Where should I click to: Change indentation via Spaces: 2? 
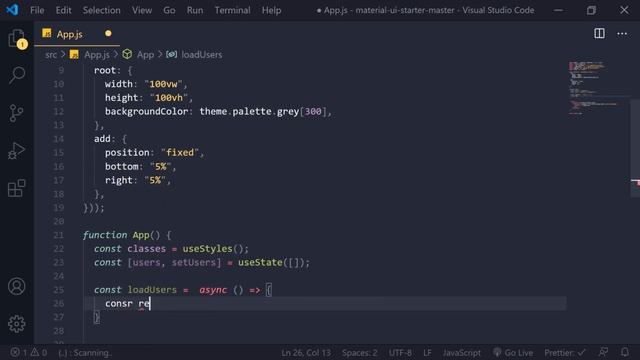click(360, 353)
